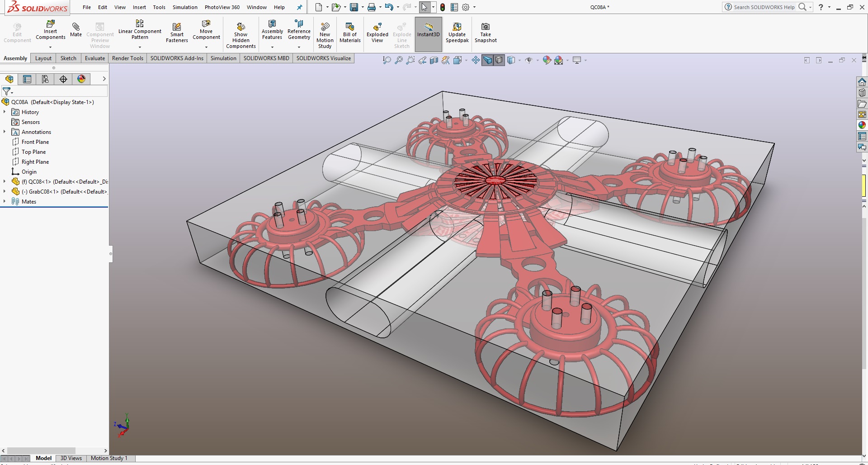Select the Mate tool

[x=76, y=30]
